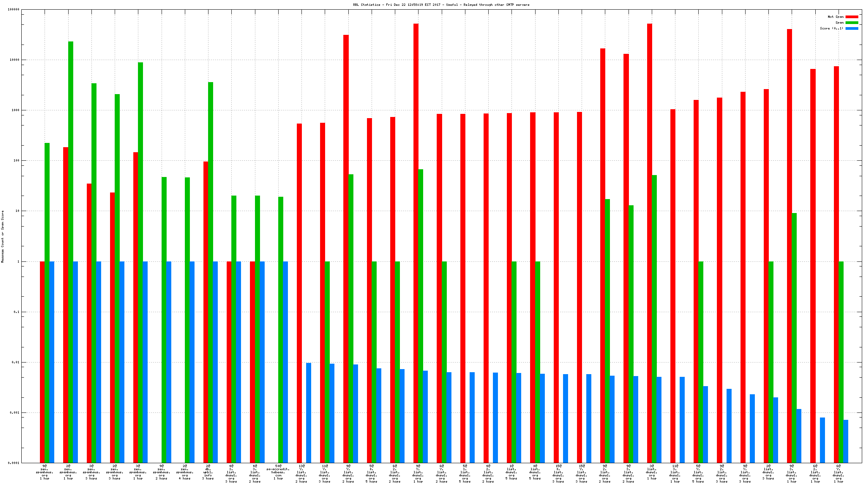Image resolution: width=868 pixels, height=488 pixels.
Task: Click the 1@ list.dnswl.org 5 hops label
Action: [x=511, y=472]
